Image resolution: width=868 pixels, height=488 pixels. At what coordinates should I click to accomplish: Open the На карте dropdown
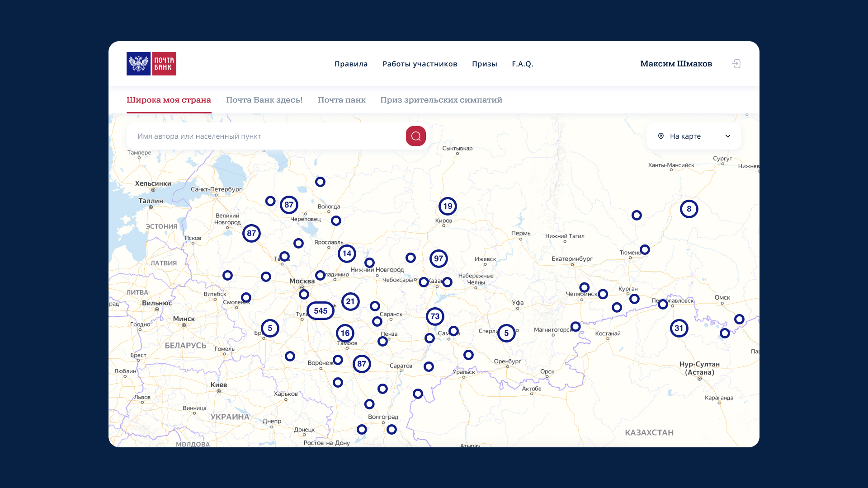(x=694, y=136)
